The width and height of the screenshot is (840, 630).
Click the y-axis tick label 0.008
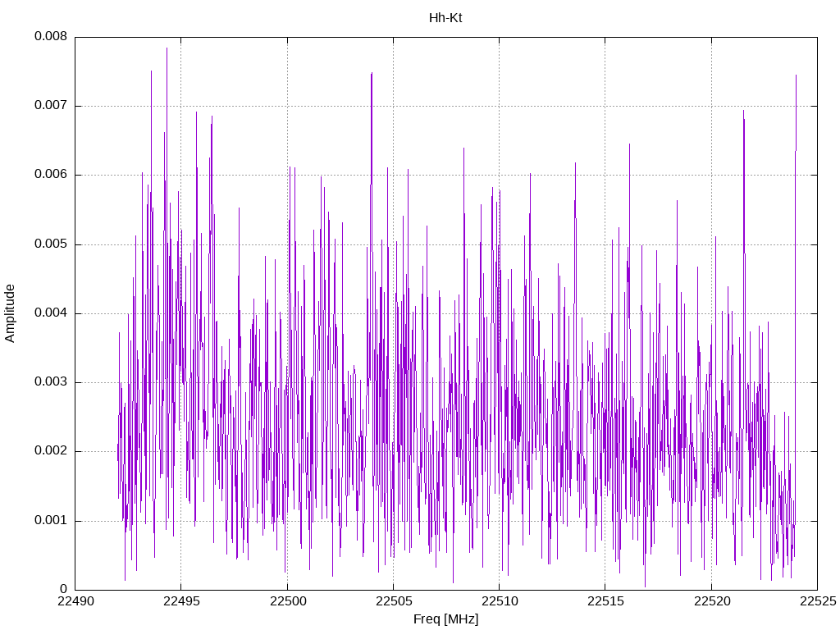point(51,36)
